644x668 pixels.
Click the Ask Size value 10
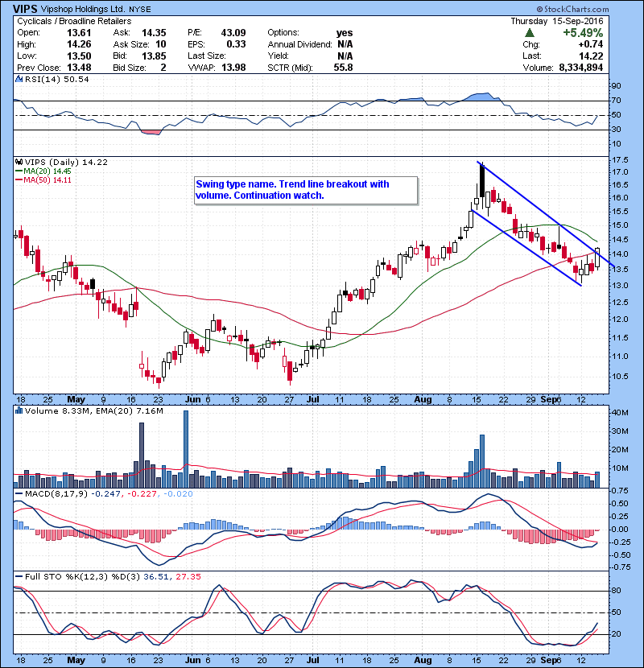point(161,44)
